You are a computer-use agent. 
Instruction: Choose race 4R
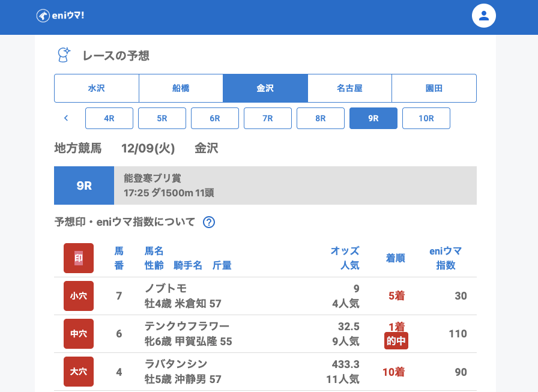pos(109,118)
